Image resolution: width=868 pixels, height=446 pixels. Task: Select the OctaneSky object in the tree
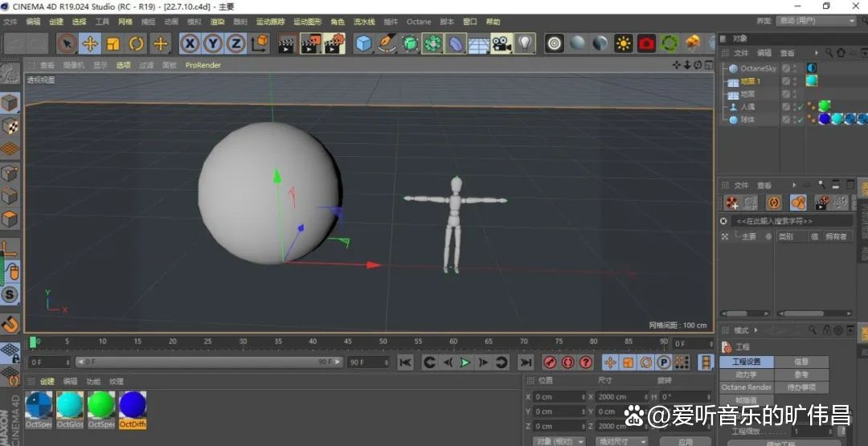coord(758,68)
